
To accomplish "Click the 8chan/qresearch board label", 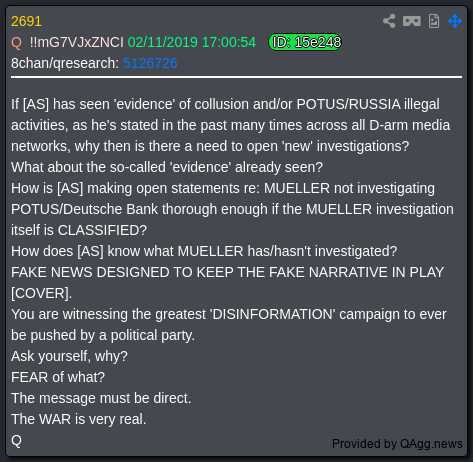I will pos(65,63).
